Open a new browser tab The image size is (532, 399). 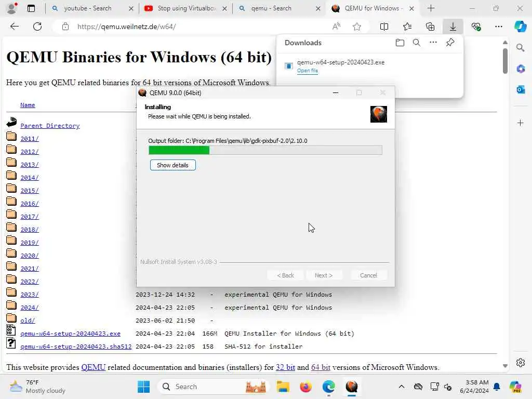tap(431, 8)
